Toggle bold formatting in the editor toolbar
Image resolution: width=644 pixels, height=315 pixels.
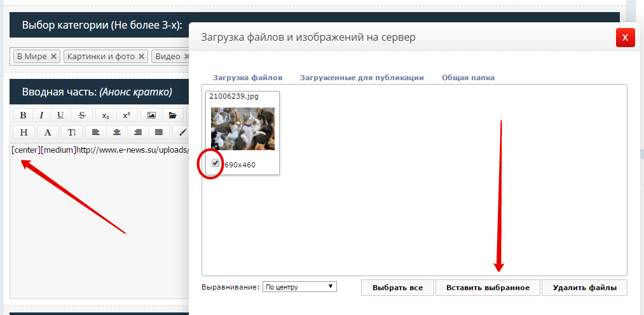tap(24, 115)
